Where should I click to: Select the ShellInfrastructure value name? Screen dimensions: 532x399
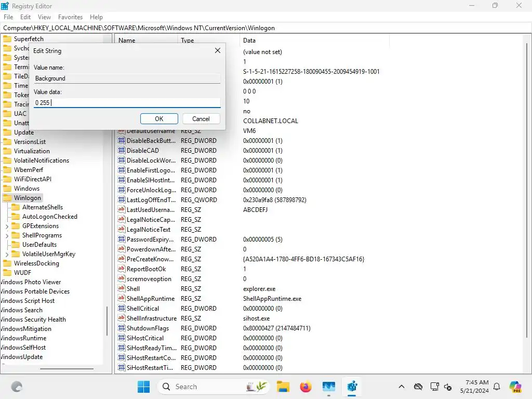click(x=152, y=318)
